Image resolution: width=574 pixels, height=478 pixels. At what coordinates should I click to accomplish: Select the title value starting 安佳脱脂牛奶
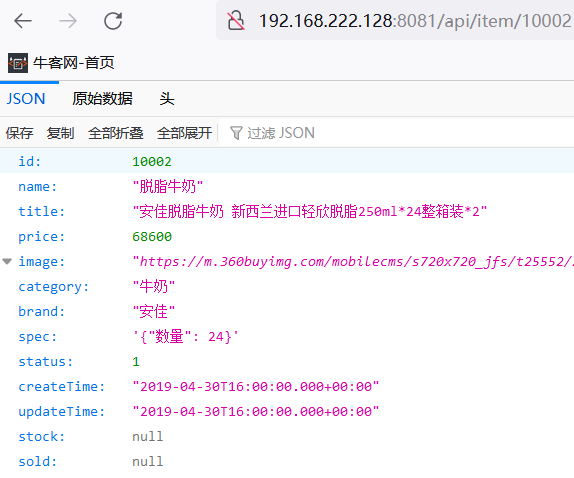[310, 212]
